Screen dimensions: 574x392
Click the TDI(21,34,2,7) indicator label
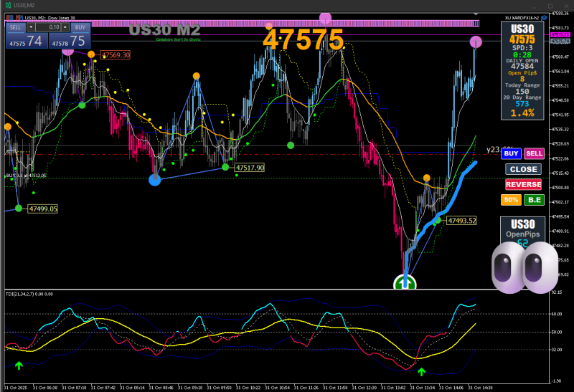point(29,294)
